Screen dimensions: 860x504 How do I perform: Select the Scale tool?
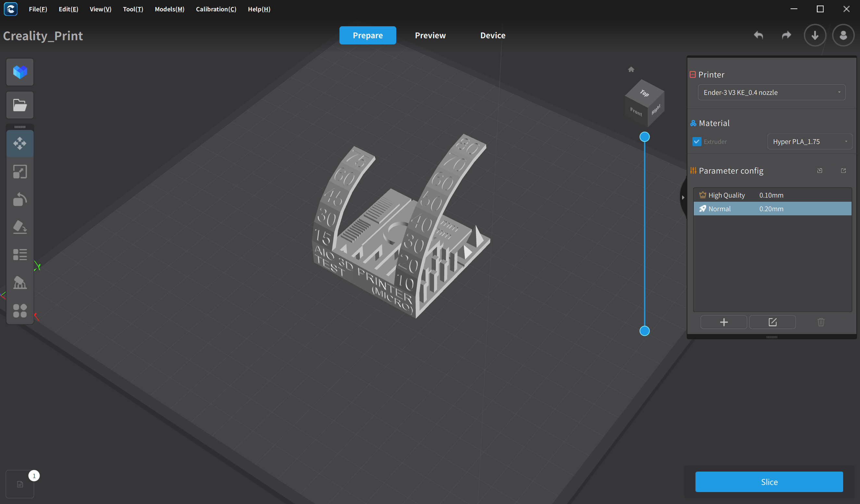20,172
